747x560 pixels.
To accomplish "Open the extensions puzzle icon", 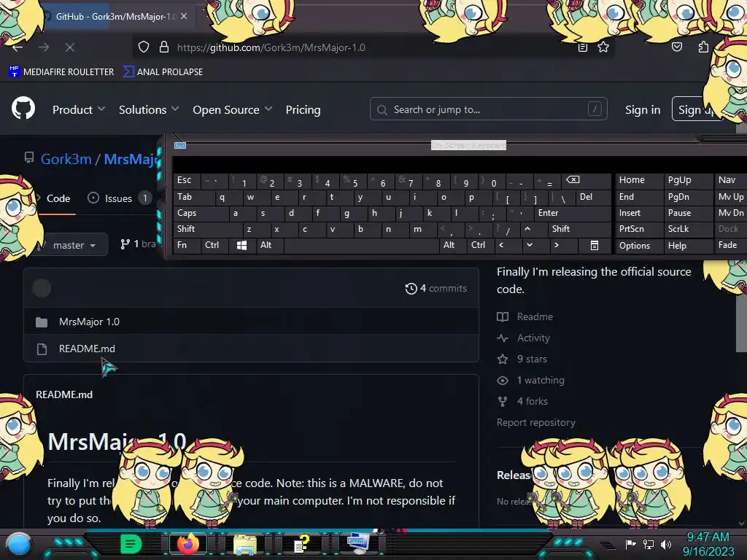I will pyautogui.click(x=703, y=47).
